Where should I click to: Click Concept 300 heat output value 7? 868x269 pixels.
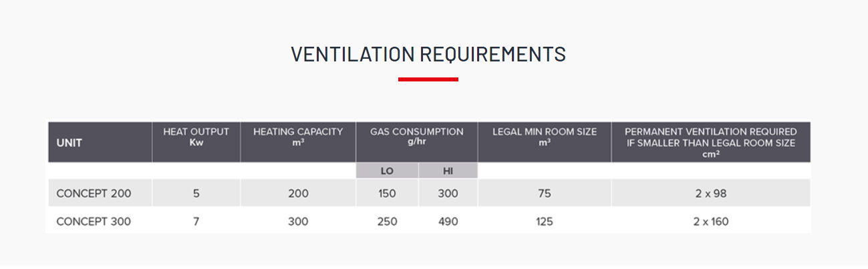tap(196, 222)
